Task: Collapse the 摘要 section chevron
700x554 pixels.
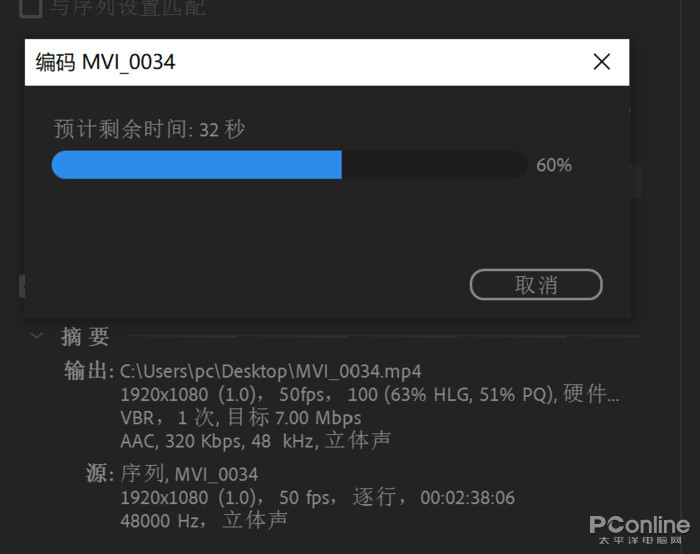Action: (37, 335)
